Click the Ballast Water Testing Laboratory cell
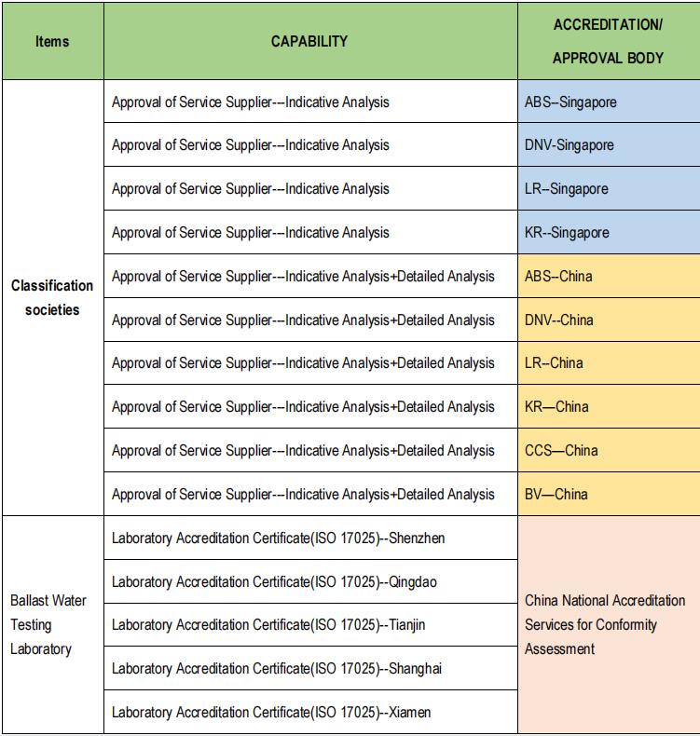This screenshot has width=700, height=736. [x=52, y=624]
